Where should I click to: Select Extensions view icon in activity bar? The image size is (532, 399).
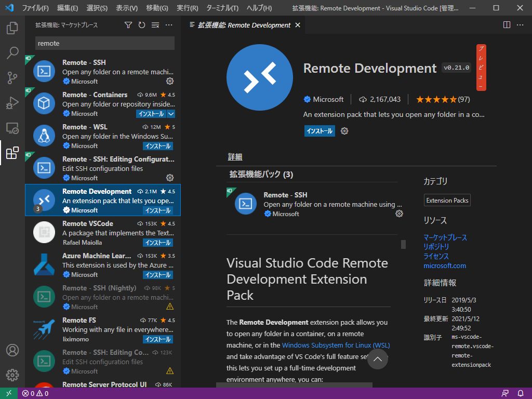[x=12, y=153]
